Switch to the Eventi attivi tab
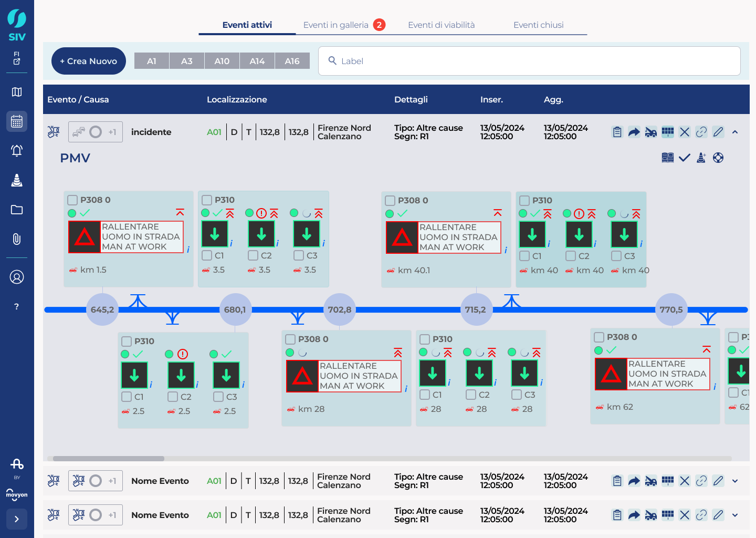 [x=247, y=25]
